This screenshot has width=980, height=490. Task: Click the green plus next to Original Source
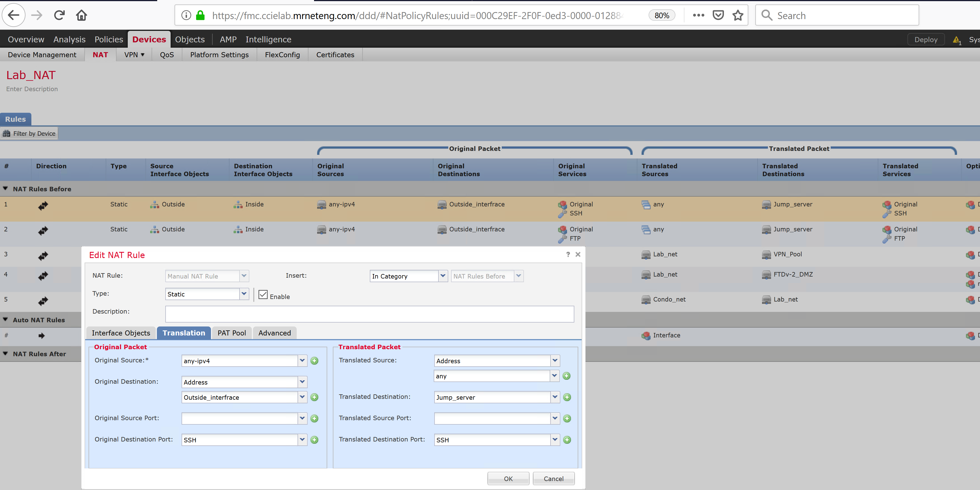[314, 360]
